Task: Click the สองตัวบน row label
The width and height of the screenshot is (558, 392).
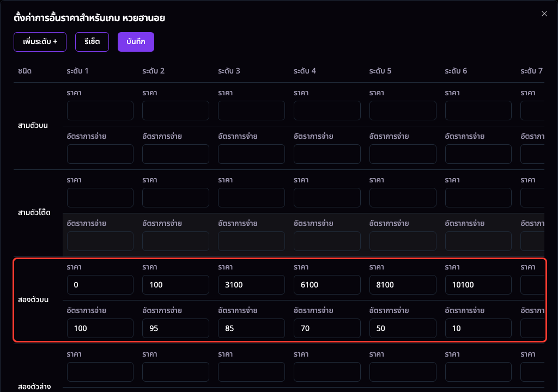Action: (x=33, y=299)
